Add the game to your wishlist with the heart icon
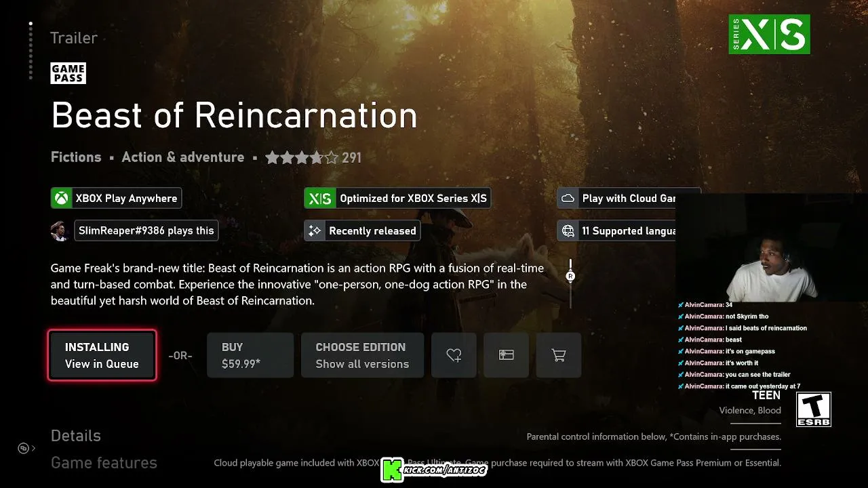 tap(454, 355)
